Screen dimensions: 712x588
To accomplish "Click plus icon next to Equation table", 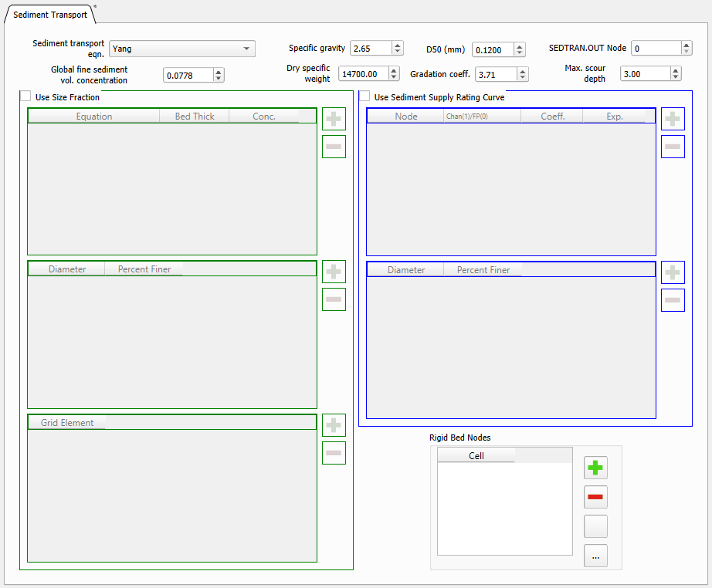I will tap(334, 120).
